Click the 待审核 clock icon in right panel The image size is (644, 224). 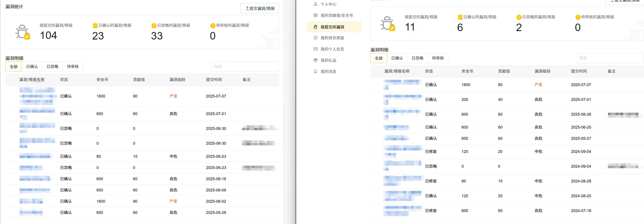pos(578,17)
